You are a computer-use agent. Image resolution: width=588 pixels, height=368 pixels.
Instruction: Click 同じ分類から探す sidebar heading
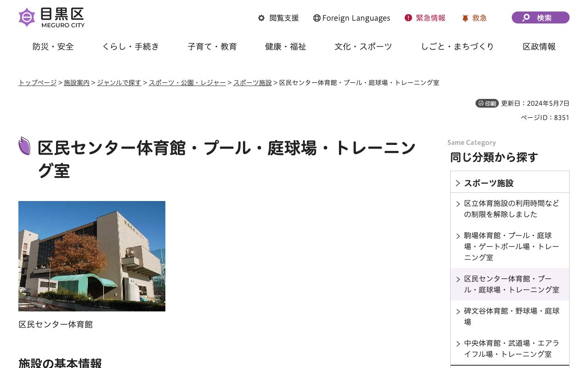pyautogui.click(x=494, y=157)
